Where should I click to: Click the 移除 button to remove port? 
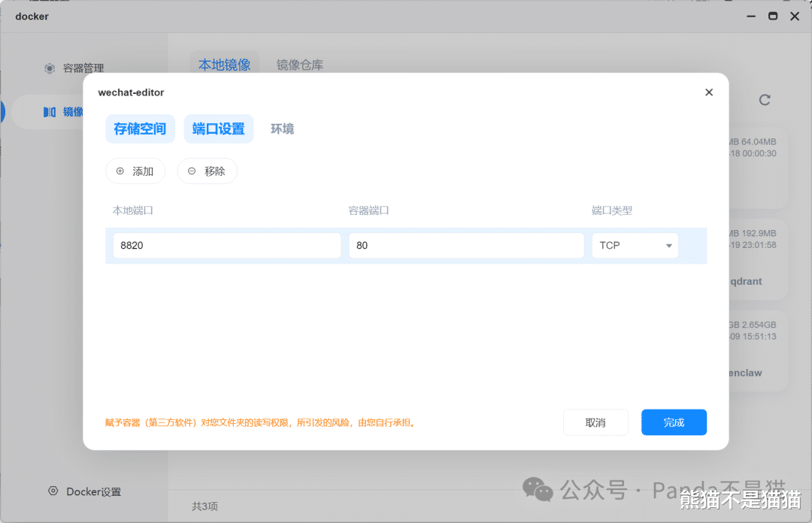click(208, 171)
